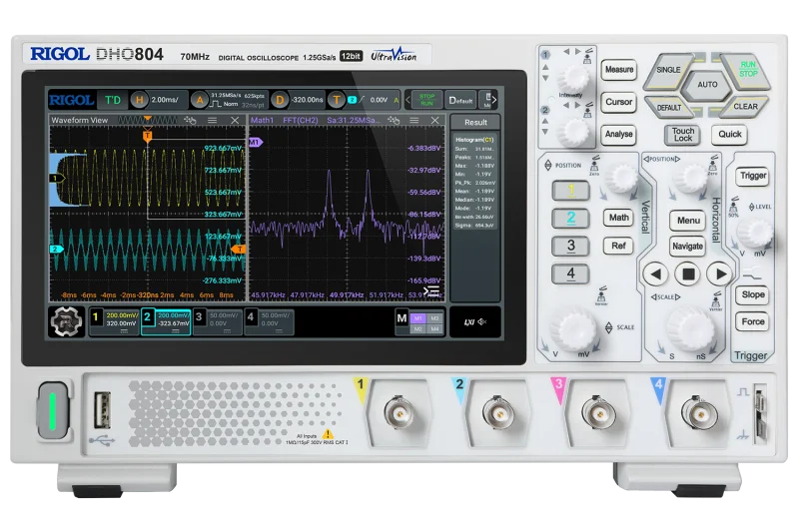The image size is (799, 532).
Task: Click the Force trigger key
Action: tap(753, 321)
